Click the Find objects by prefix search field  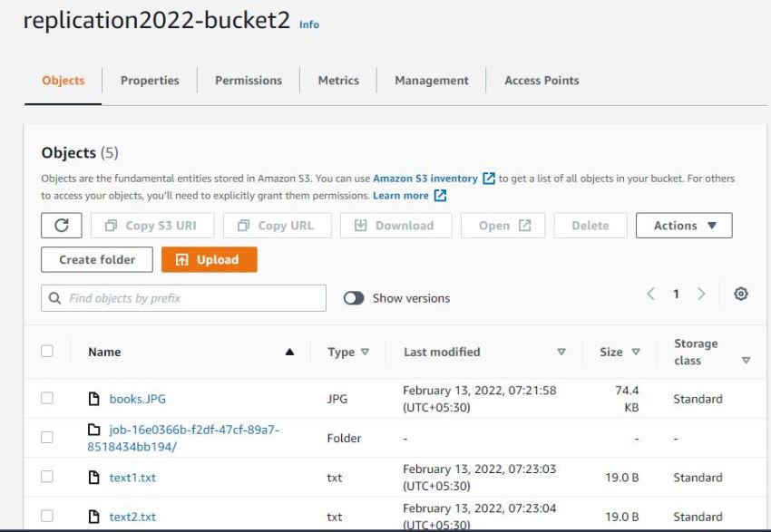(181, 297)
